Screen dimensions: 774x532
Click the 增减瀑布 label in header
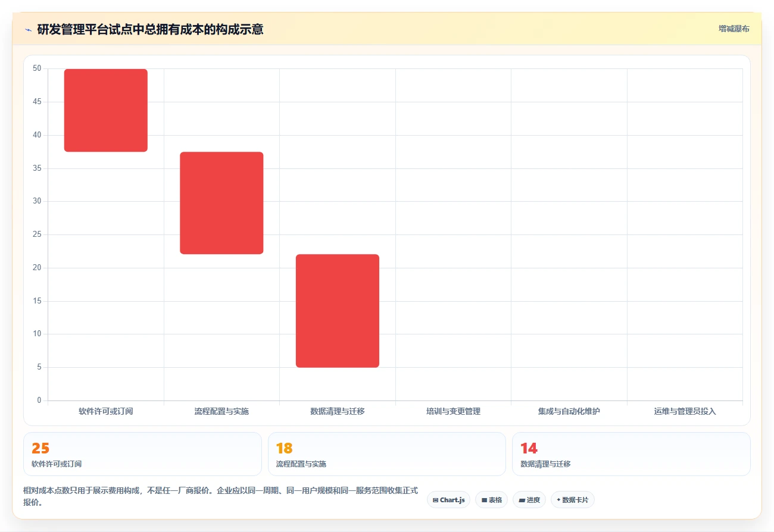[x=734, y=29]
